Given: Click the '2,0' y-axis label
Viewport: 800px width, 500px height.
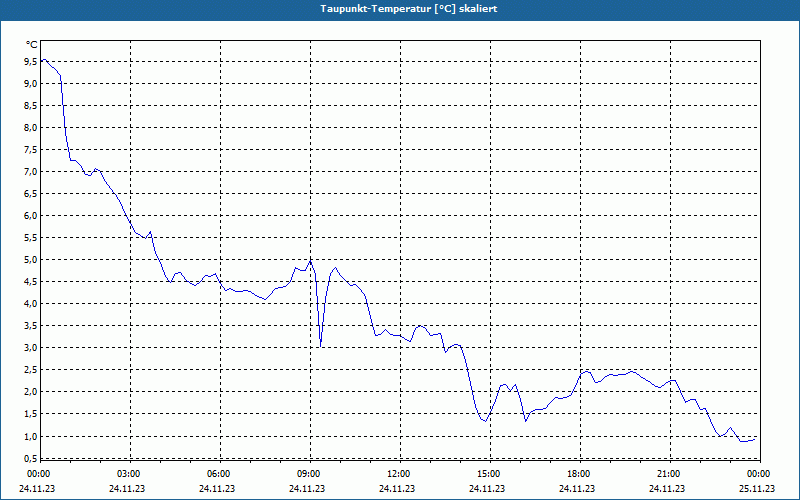Looking at the screenshot, I should pos(31,391).
